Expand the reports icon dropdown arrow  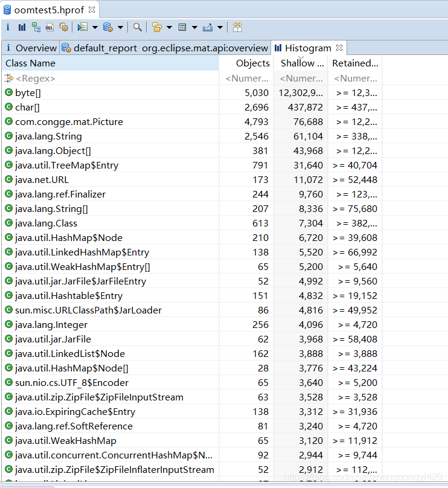pyautogui.click(x=95, y=27)
